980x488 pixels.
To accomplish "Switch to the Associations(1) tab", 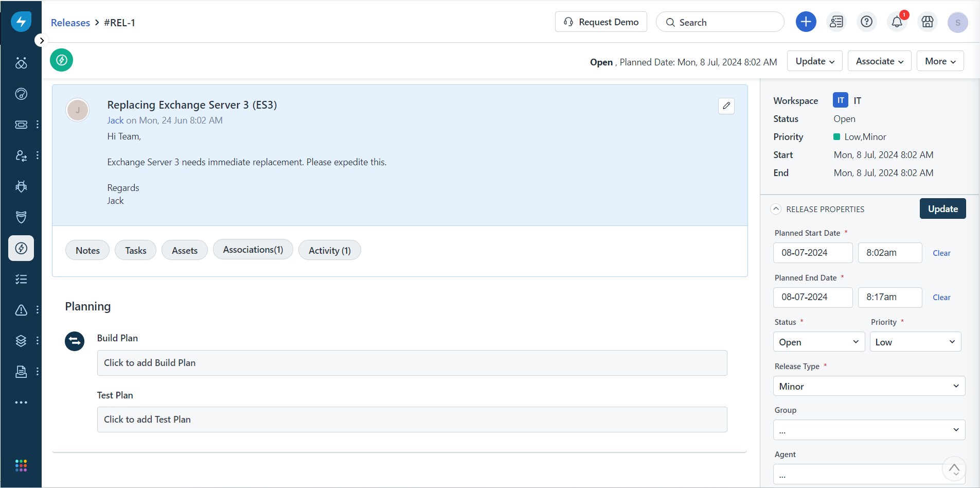I will click(x=253, y=249).
